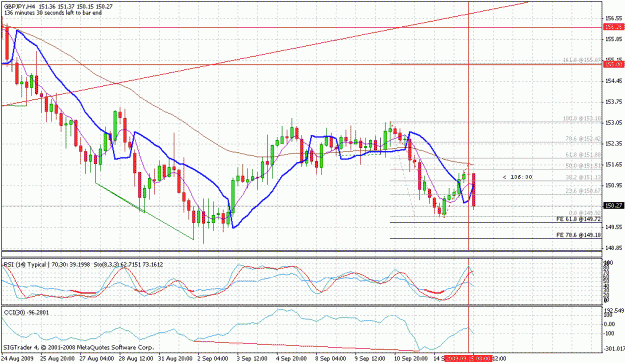The image size is (625, 363).
Task: Click the 27 Aug 04:00 time label
Action: point(96,358)
